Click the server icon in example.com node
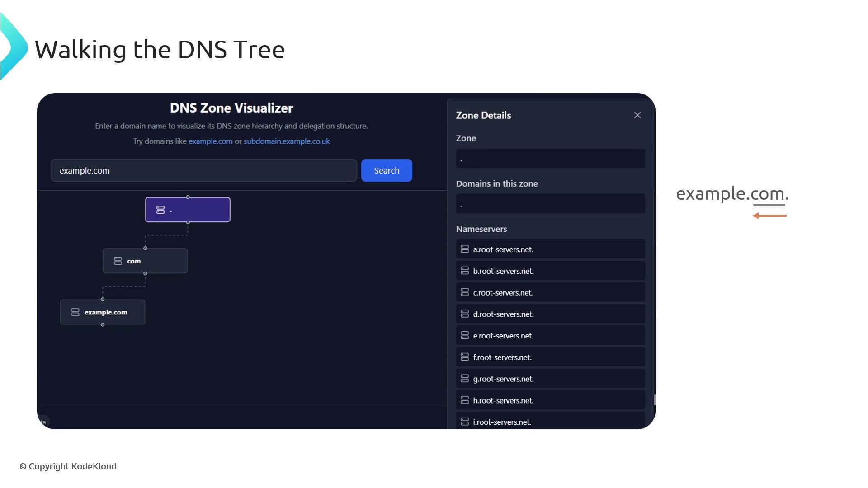The height and width of the screenshot is (488, 868). tap(75, 312)
